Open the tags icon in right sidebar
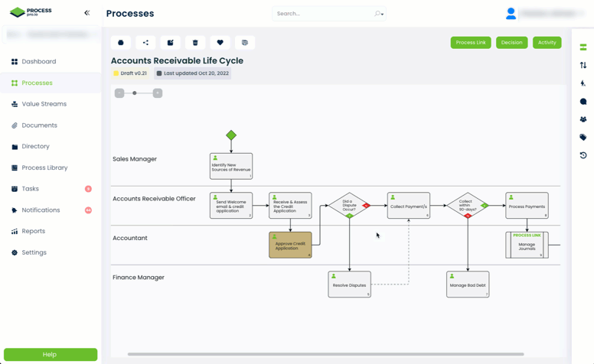This screenshot has width=594, height=364. click(583, 138)
